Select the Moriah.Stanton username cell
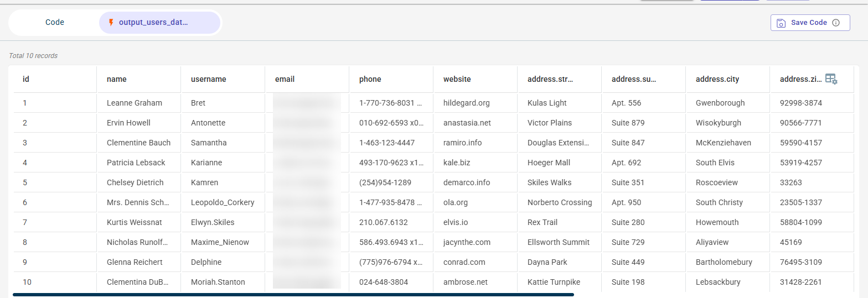The width and height of the screenshot is (868, 298). (x=218, y=282)
